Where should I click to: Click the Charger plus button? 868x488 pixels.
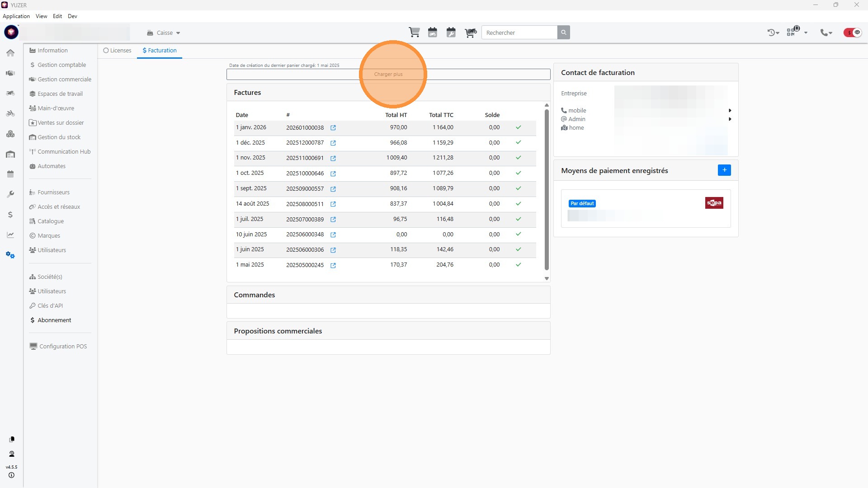coord(388,74)
